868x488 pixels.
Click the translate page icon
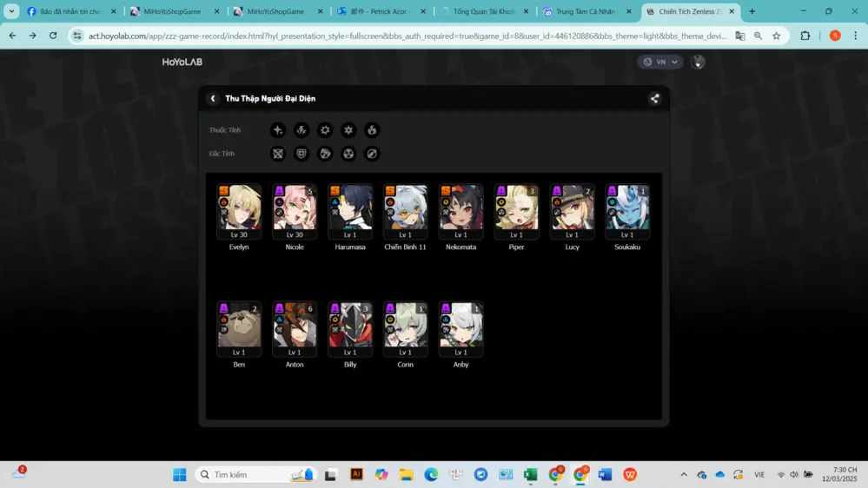pyautogui.click(x=740, y=36)
